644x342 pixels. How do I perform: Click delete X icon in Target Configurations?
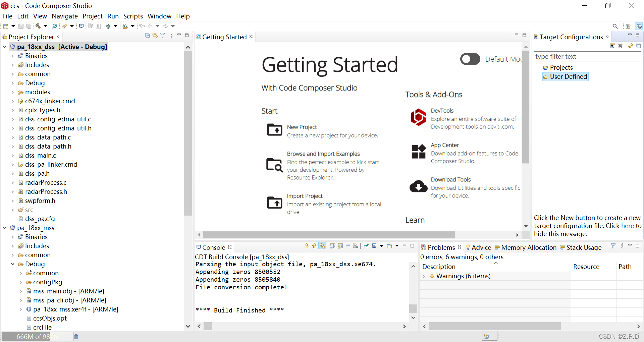tap(620, 46)
